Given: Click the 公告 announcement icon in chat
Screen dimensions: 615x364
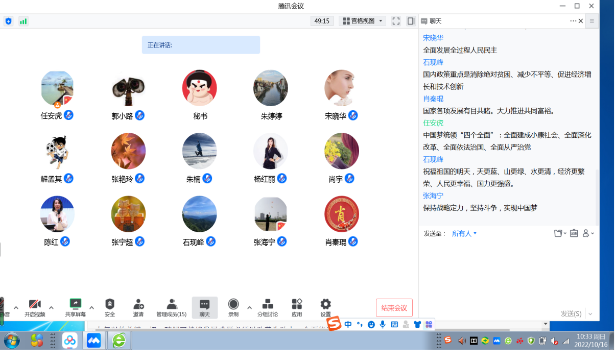Looking at the screenshot, I should (x=574, y=233).
